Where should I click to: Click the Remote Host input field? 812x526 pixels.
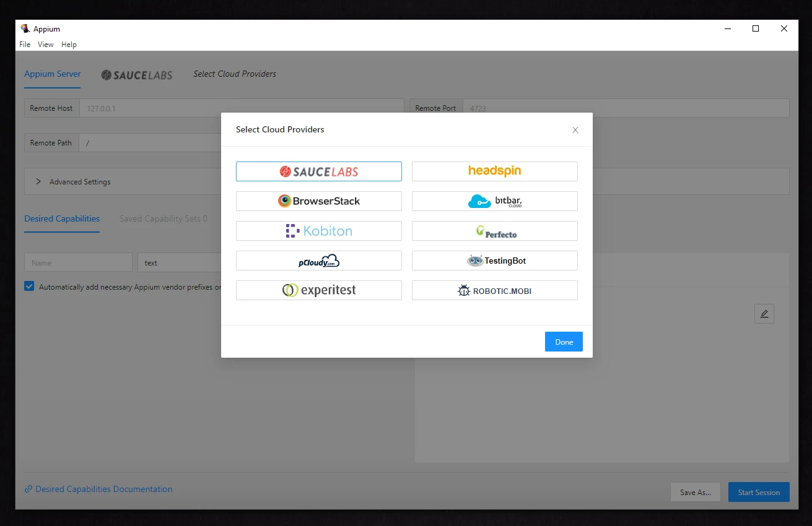coord(242,108)
